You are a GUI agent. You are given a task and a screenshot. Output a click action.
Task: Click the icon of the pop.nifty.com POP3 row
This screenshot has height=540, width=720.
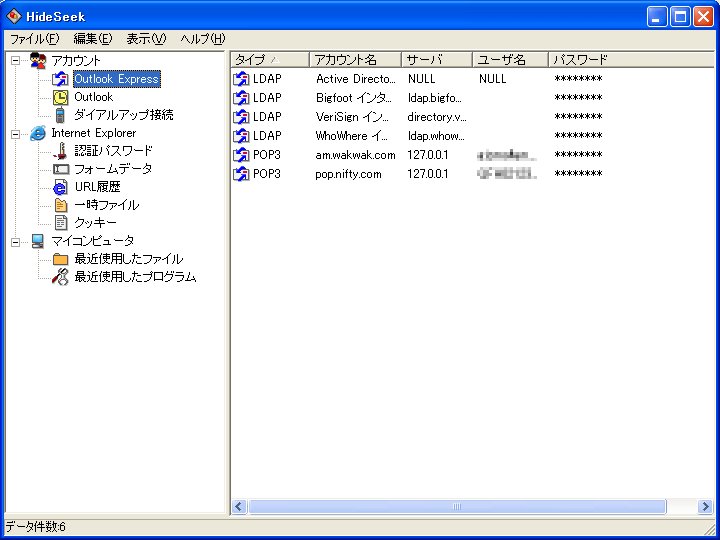(x=241, y=174)
